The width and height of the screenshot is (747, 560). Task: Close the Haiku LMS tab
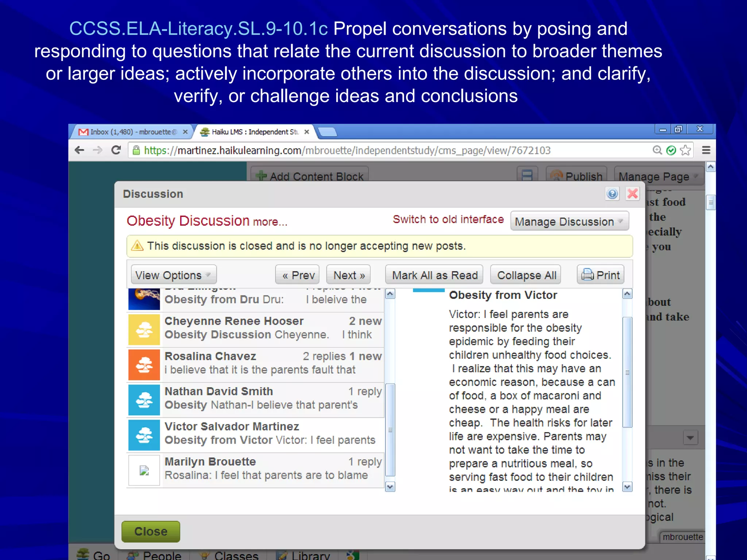pyautogui.click(x=307, y=132)
